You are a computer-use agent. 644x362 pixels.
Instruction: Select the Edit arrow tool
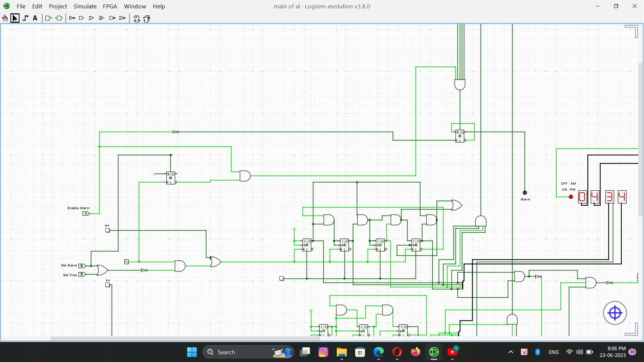coord(15,18)
